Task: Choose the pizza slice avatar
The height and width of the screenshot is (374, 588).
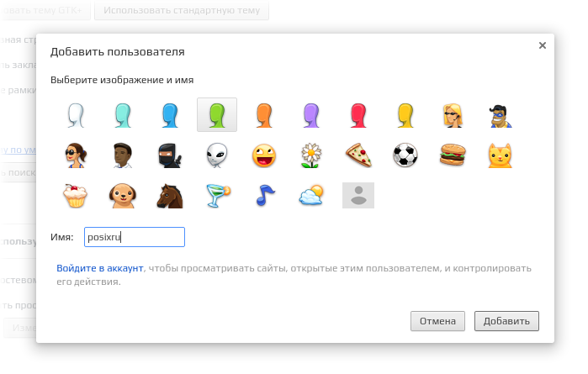Action: pyautogui.click(x=358, y=155)
